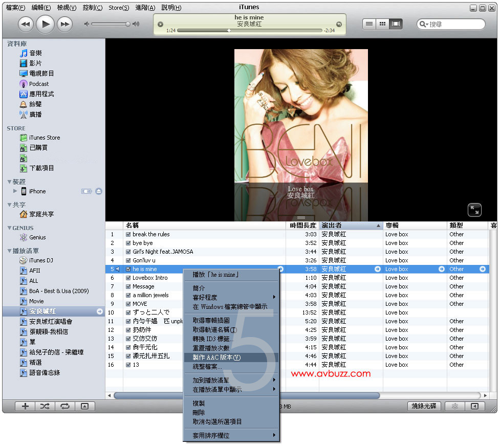The image size is (500, 448).
Task: Select the Love box album cover
Action: [301, 116]
